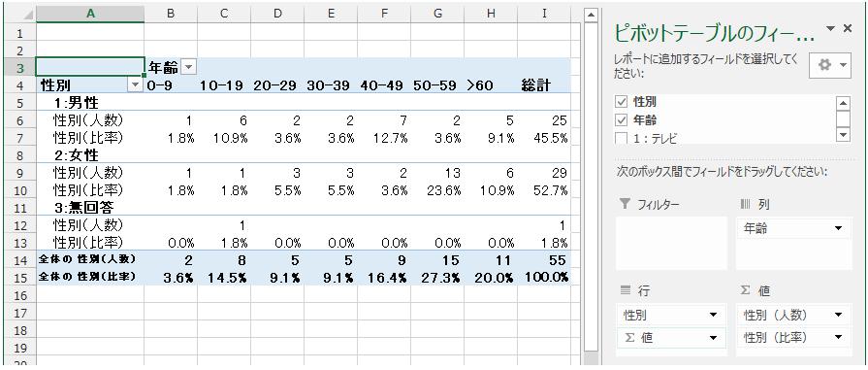Click the 性別 (比率) field in 値 area

tap(793, 337)
